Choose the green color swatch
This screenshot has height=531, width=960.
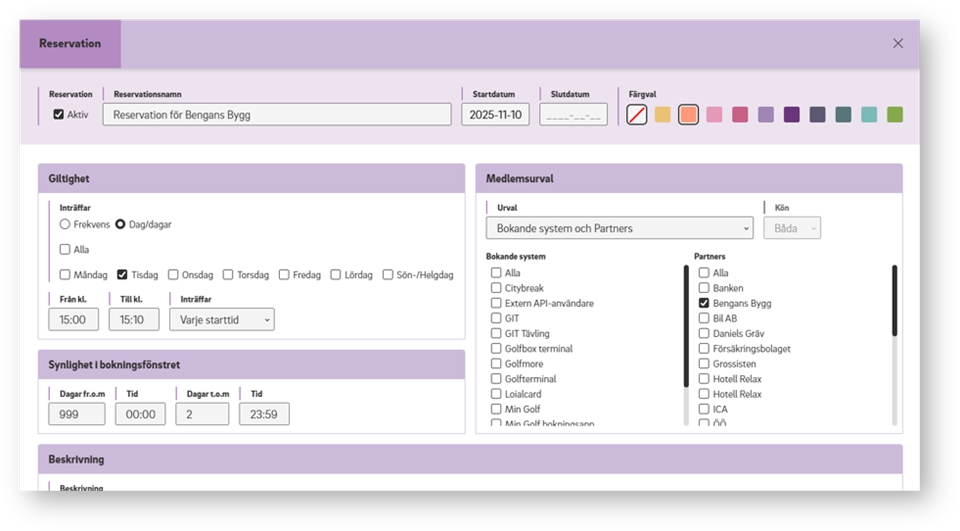pyautogui.click(x=894, y=115)
